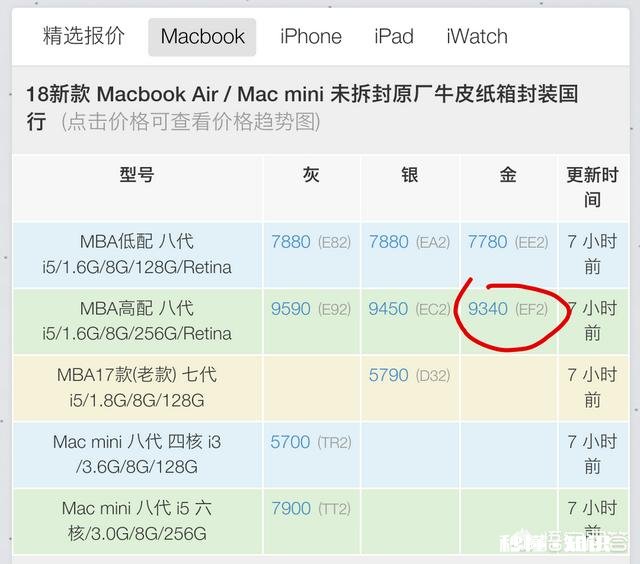The width and height of the screenshot is (640, 564).
Task: Click the silver 9450 price for MBA高配
Action: pyautogui.click(x=389, y=309)
